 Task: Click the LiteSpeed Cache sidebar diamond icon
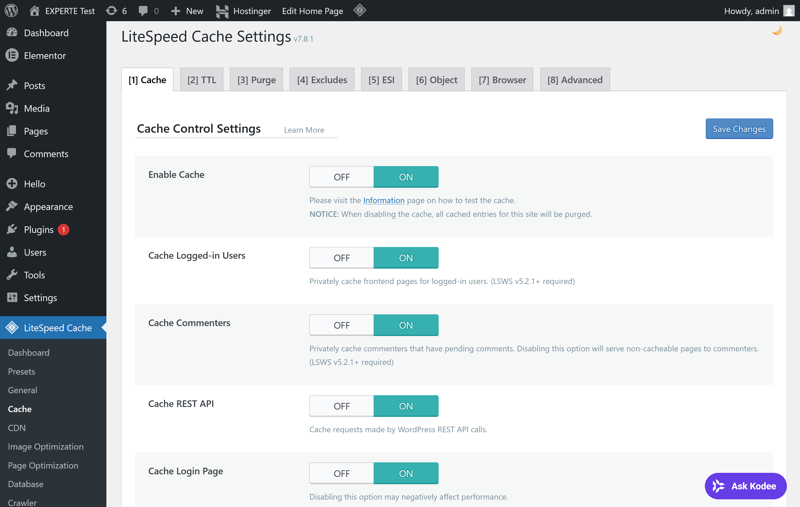pyautogui.click(x=12, y=327)
